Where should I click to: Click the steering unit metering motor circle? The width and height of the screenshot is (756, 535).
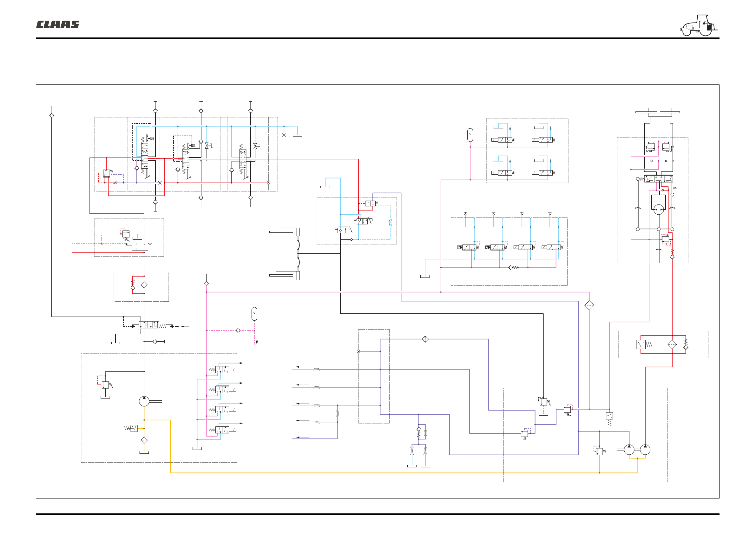659,210
